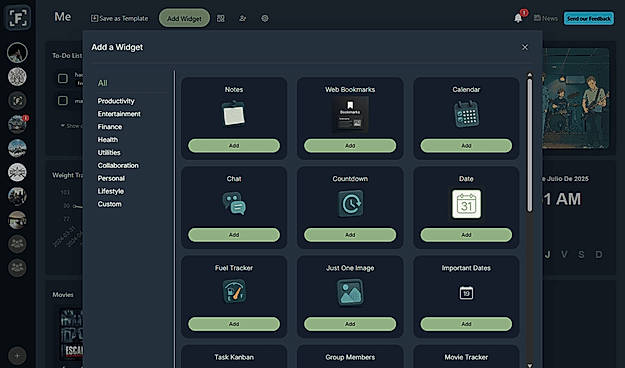The height and width of the screenshot is (368, 625).
Task: Filter widgets by Productivity
Action: 116,101
